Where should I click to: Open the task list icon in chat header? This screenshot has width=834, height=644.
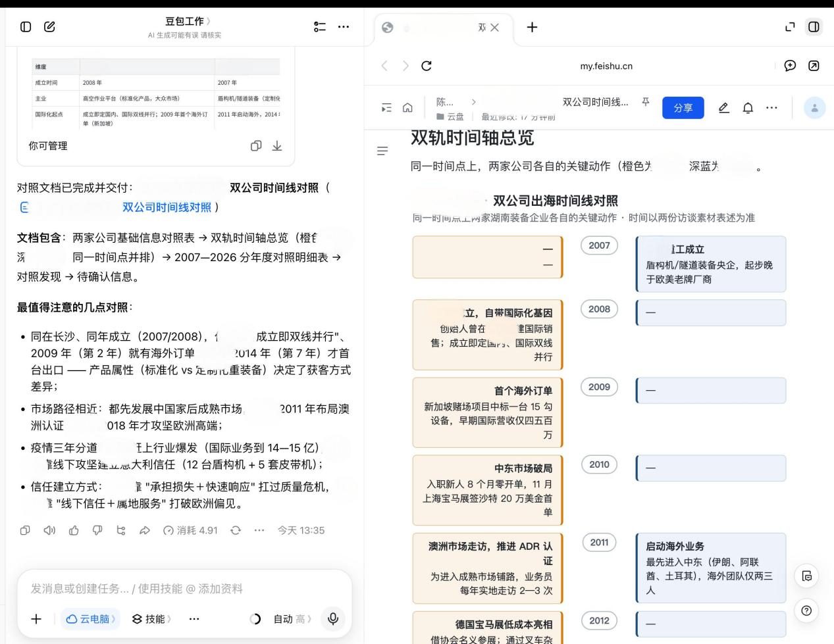[320, 27]
